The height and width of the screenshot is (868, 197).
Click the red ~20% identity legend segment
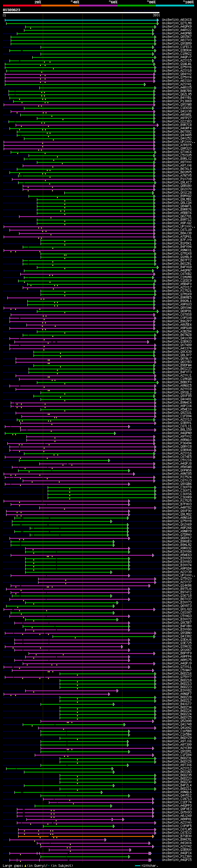[22, 6]
